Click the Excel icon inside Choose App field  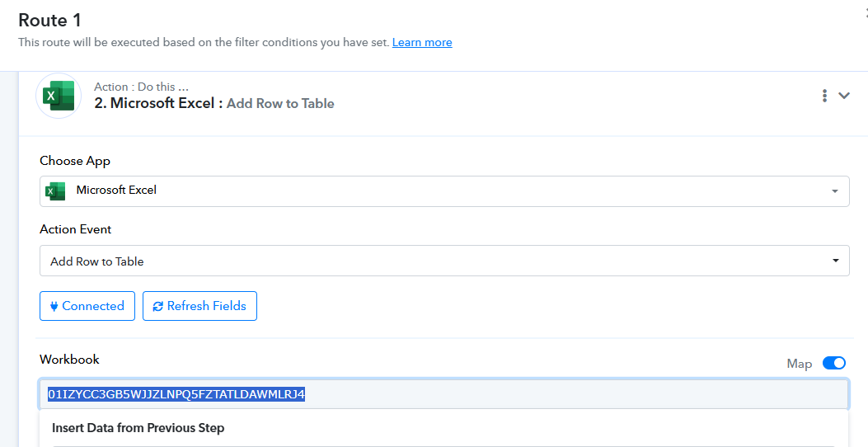pyautogui.click(x=54, y=191)
